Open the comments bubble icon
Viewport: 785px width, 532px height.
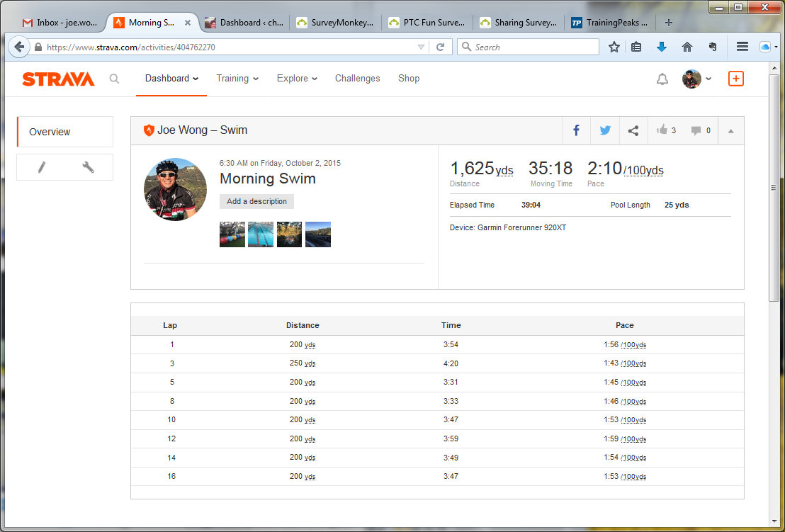coord(700,130)
